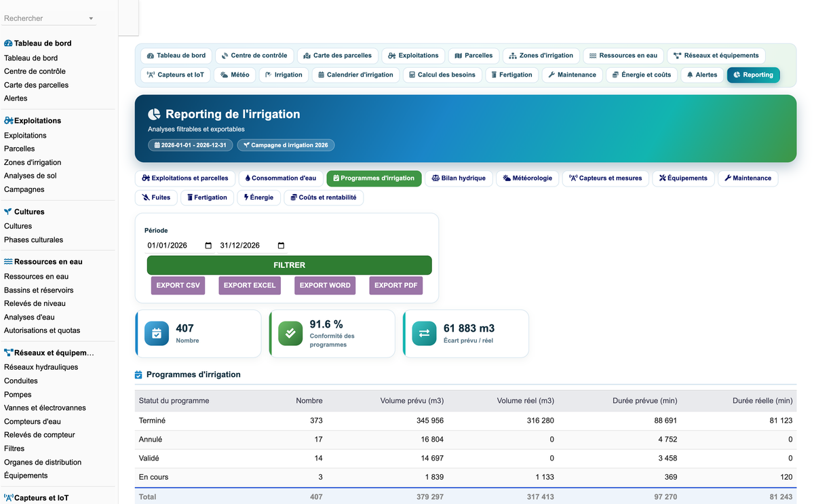The width and height of the screenshot is (814, 504).
Task: Switch to Exploitations et parcelles report tab
Action: click(x=185, y=178)
